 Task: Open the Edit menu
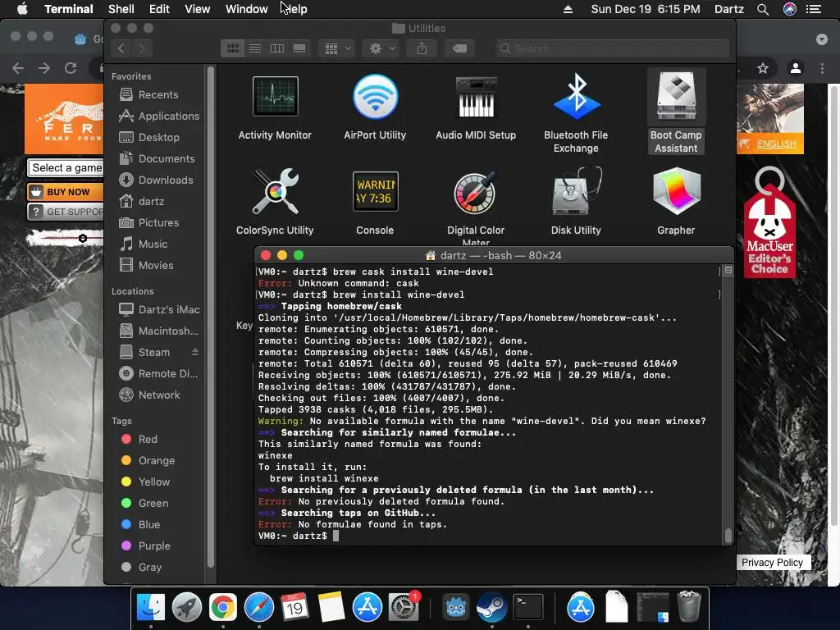click(x=159, y=9)
